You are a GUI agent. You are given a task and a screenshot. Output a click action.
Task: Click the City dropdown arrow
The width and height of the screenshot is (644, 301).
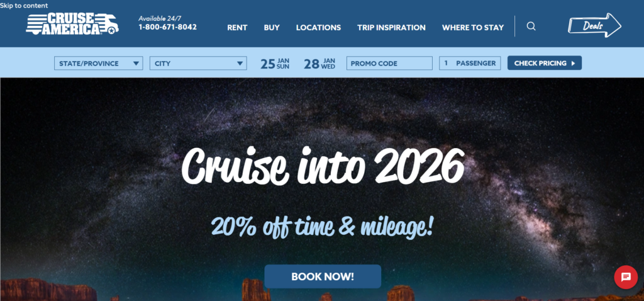coord(240,64)
